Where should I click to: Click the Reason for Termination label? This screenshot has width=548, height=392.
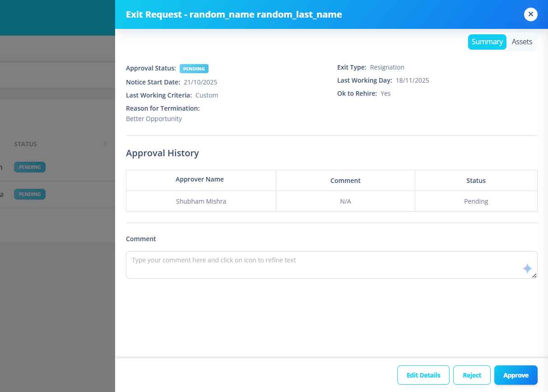click(x=163, y=108)
